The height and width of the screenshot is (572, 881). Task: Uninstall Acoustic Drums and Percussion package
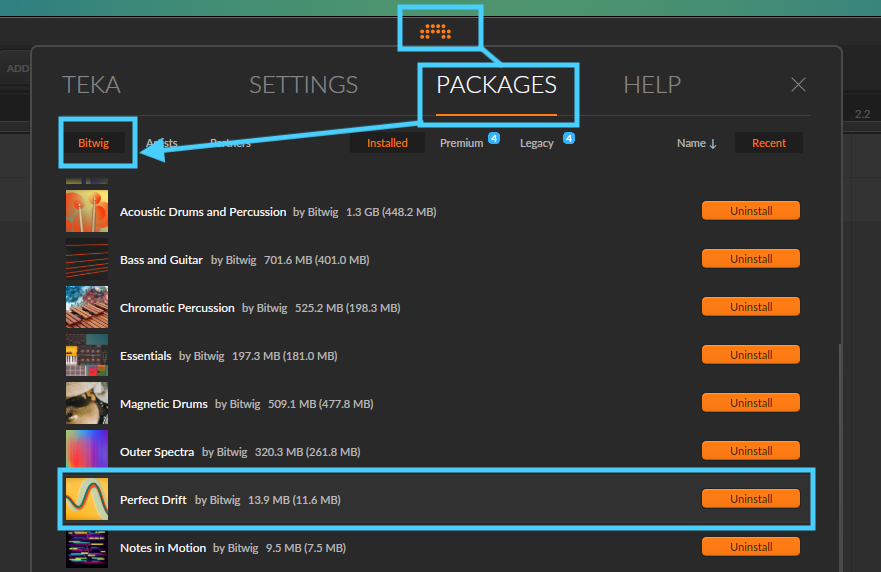point(751,211)
